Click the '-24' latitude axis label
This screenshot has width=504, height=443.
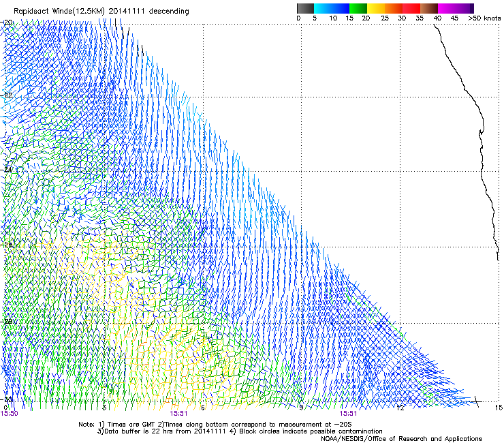(x=6, y=170)
